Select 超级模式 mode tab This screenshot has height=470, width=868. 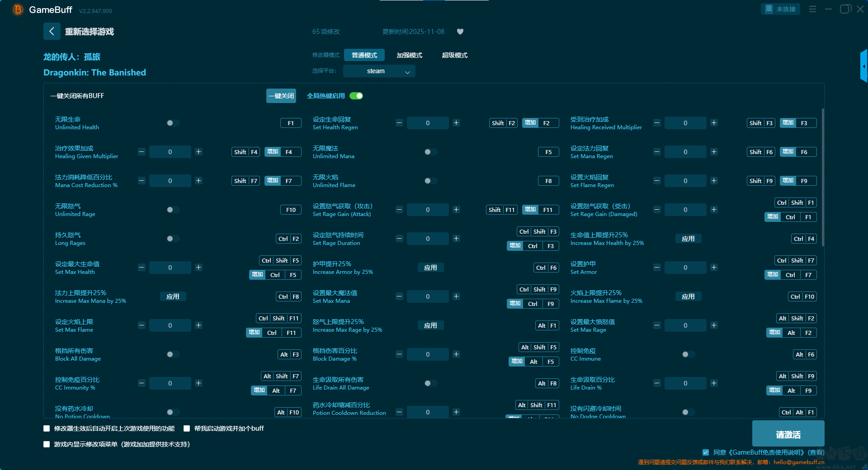tap(454, 55)
